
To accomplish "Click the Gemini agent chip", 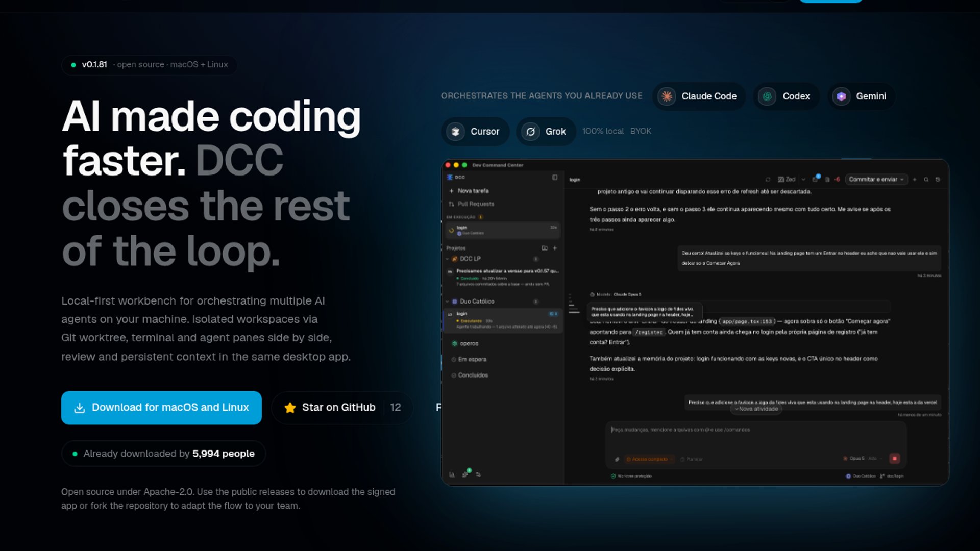I will click(x=861, y=96).
